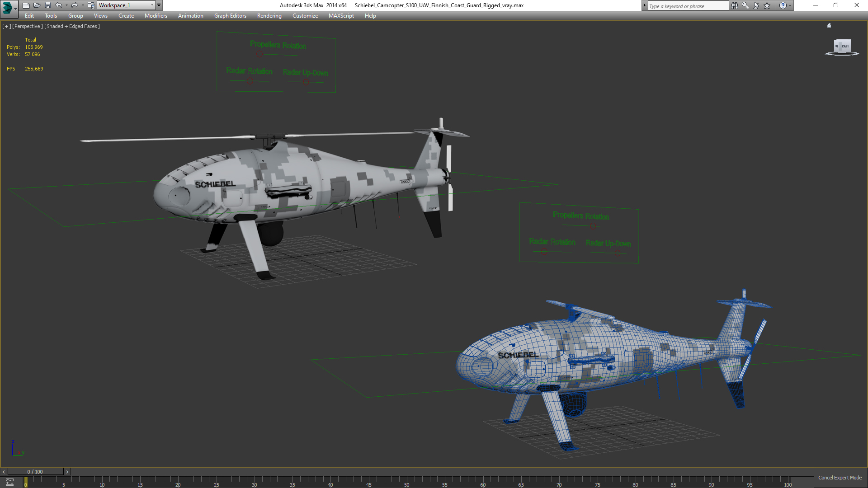Image resolution: width=868 pixels, height=488 pixels.
Task: Open the Tools menu
Action: tap(51, 16)
